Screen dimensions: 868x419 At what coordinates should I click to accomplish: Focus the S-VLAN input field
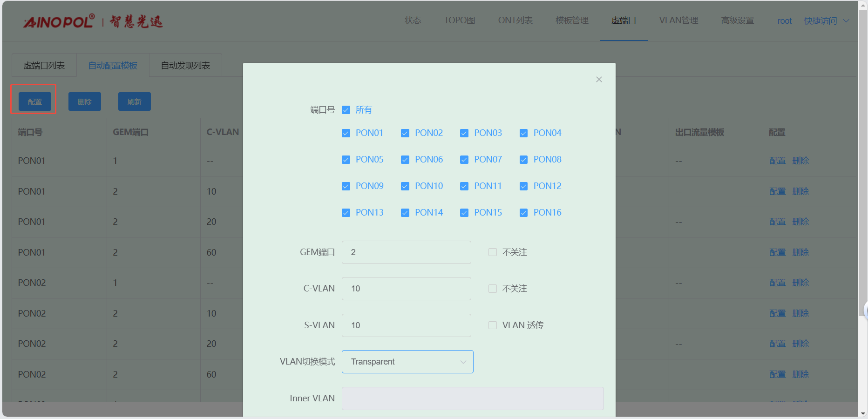coord(406,325)
